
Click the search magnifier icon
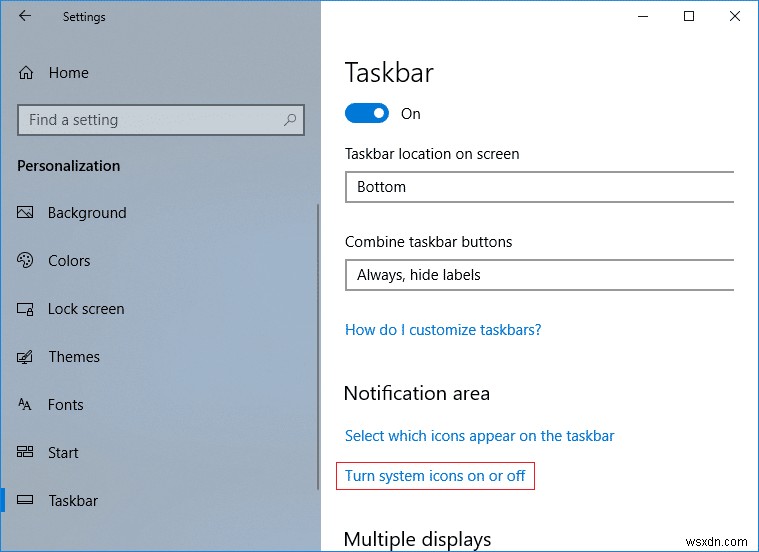tap(290, 120)
